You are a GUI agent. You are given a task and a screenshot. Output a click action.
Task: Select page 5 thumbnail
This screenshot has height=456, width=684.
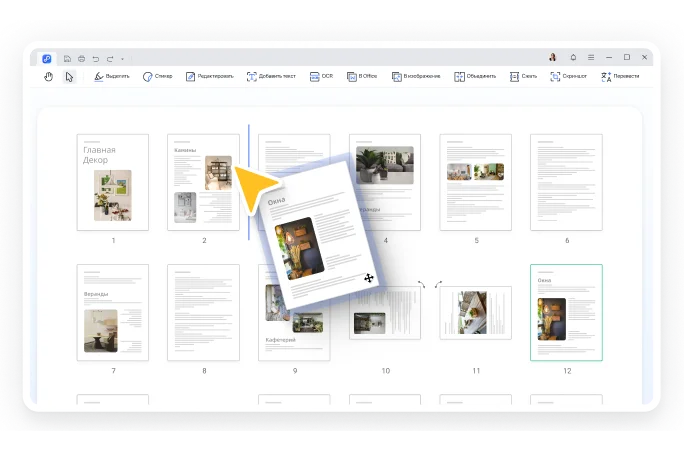click(x=475, y=182)
